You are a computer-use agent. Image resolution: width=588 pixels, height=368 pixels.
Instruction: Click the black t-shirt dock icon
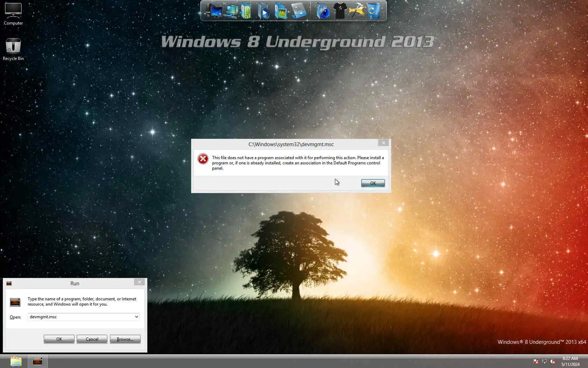[x=340, y=11]
